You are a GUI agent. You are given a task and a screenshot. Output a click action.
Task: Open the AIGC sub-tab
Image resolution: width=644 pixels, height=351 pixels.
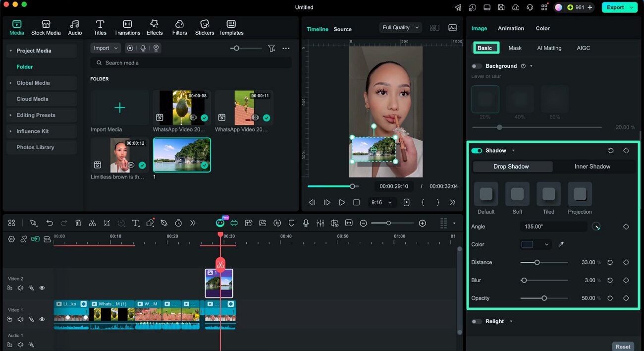pyautogui.click(x=583, y=48)
